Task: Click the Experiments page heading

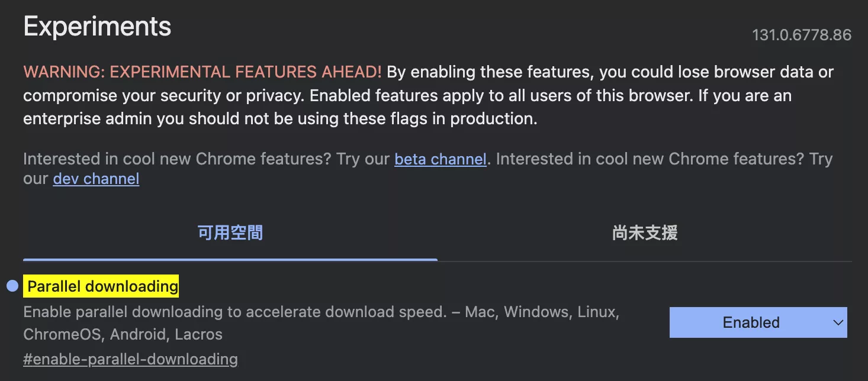Action: coord(97,27)
